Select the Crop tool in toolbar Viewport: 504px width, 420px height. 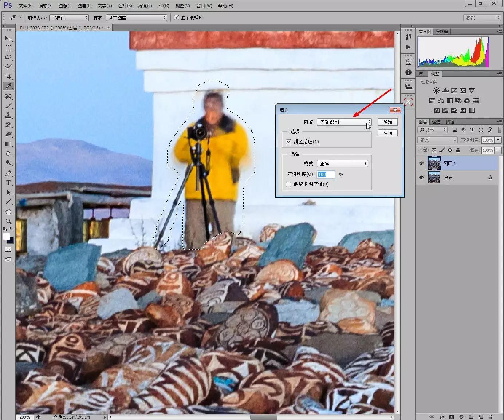(x=8, y=76)
